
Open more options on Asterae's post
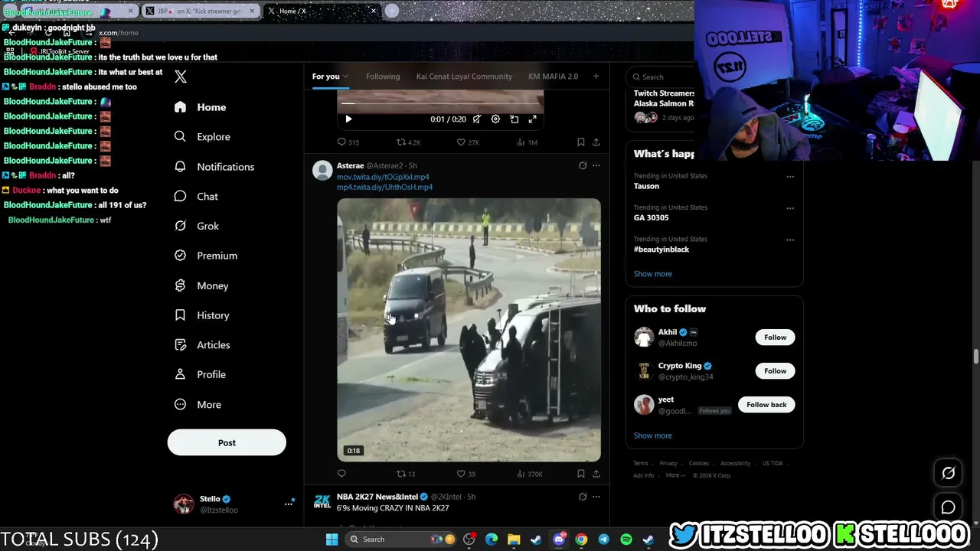[x=596, y=165]
